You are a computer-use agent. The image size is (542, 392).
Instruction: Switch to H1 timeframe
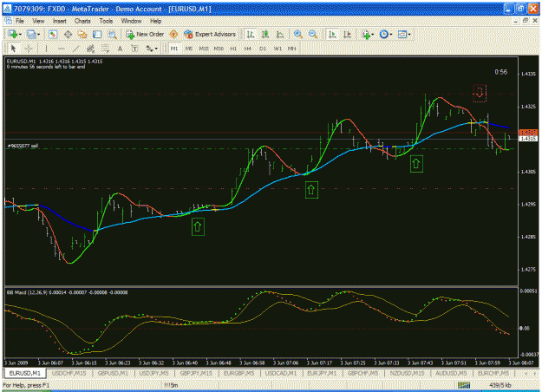(233, 49)
